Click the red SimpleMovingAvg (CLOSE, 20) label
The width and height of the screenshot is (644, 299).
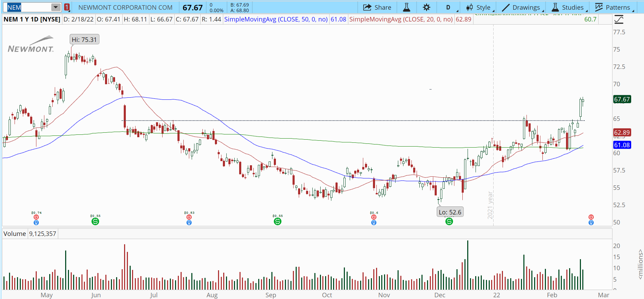point(401,19)
